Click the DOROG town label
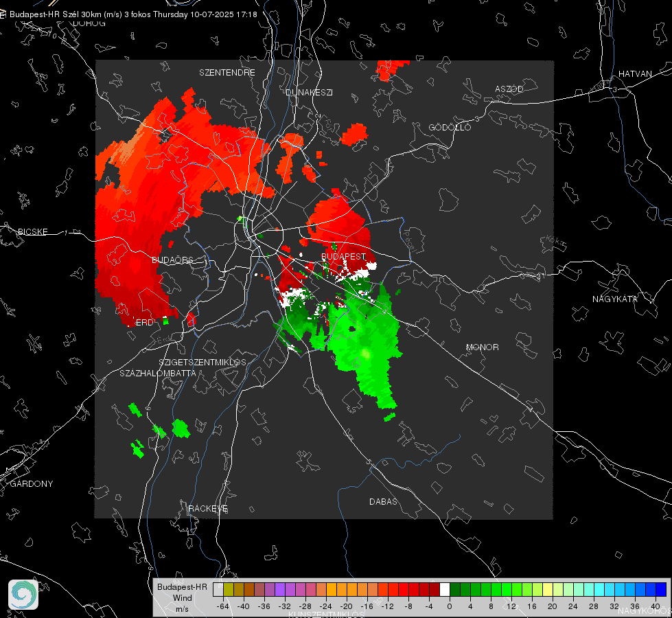This screenshot has height=618, width=672. [89, 23]
